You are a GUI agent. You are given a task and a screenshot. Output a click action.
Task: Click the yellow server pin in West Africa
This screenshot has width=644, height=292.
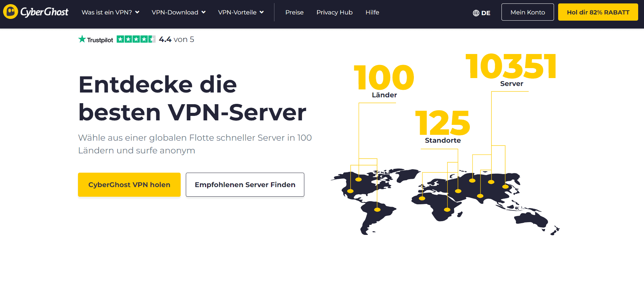pyautogui.click(x=422, y=198)
